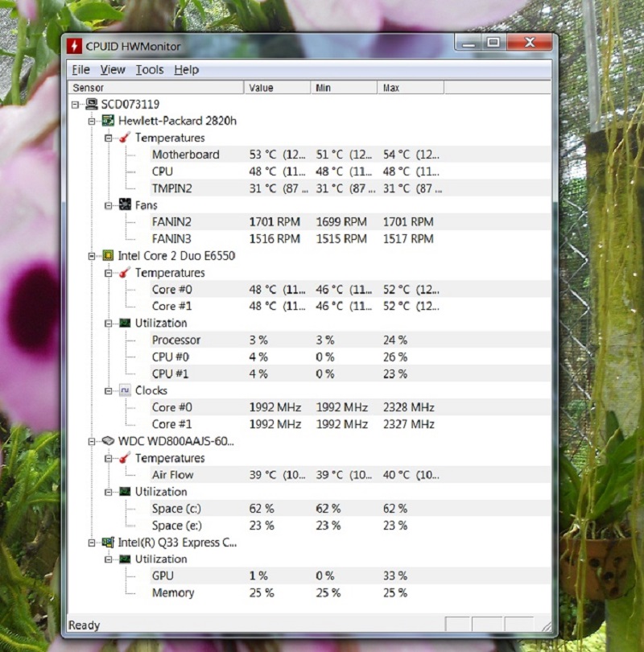
Task: Collapse the Fans group
Action: (109, 205)
